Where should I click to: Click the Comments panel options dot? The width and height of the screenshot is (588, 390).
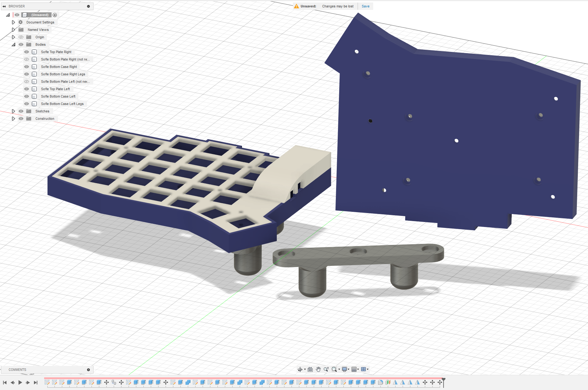88,370
